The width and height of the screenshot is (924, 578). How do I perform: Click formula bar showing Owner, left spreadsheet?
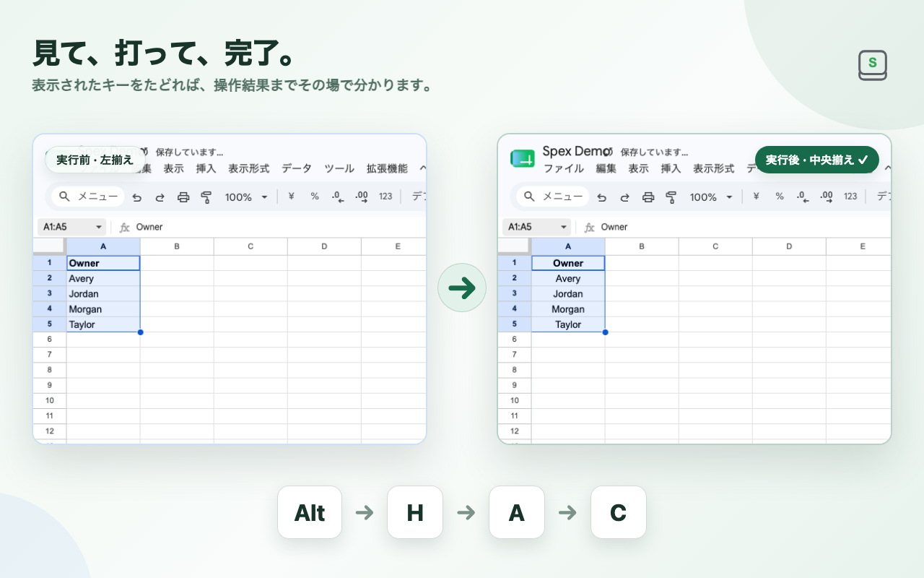point(281,227)
